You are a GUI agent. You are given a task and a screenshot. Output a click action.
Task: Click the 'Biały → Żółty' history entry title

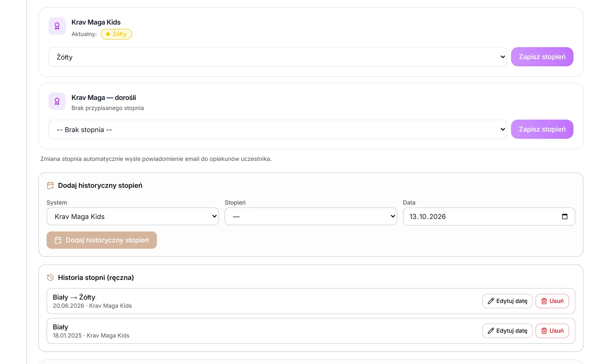pyautogui.click(x=74, y=297)
